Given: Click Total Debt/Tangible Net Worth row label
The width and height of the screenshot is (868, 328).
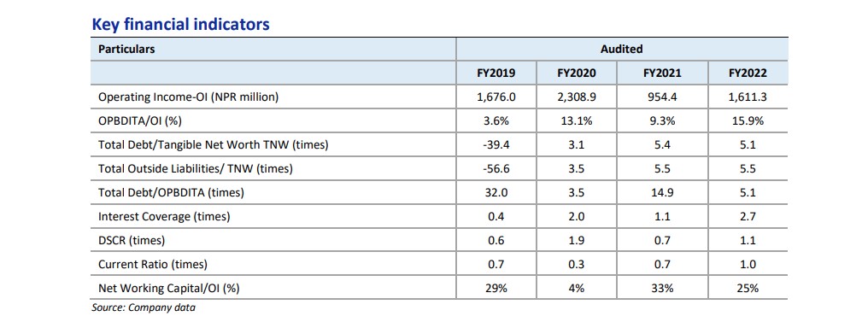Looking at the screenshot, I should pos(213,145).
